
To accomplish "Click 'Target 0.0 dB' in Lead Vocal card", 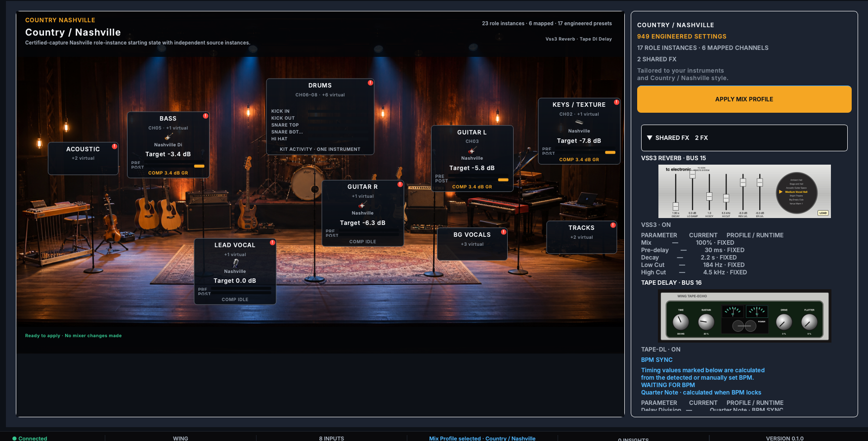I will pyautogui.click(x=235, y=281).
